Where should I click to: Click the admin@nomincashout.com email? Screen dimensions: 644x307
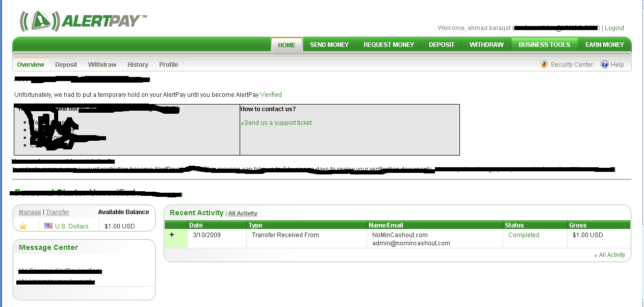[x=411, y=243]
